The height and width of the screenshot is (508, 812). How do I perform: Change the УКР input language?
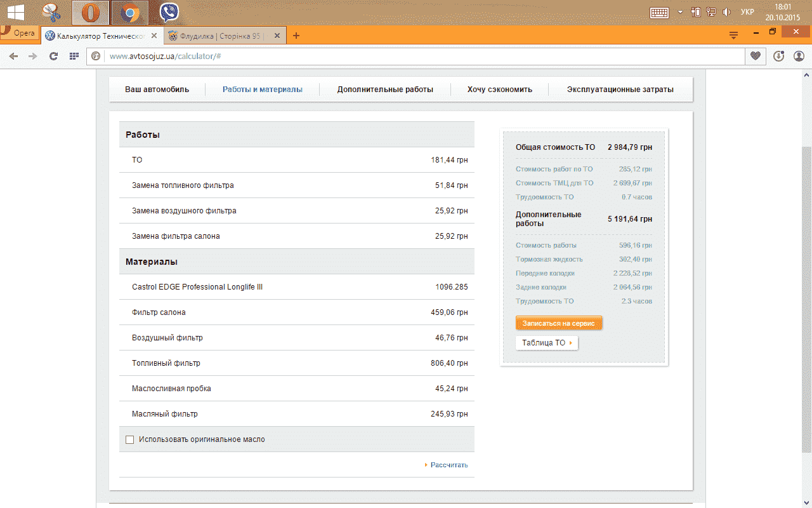point(748,12)
